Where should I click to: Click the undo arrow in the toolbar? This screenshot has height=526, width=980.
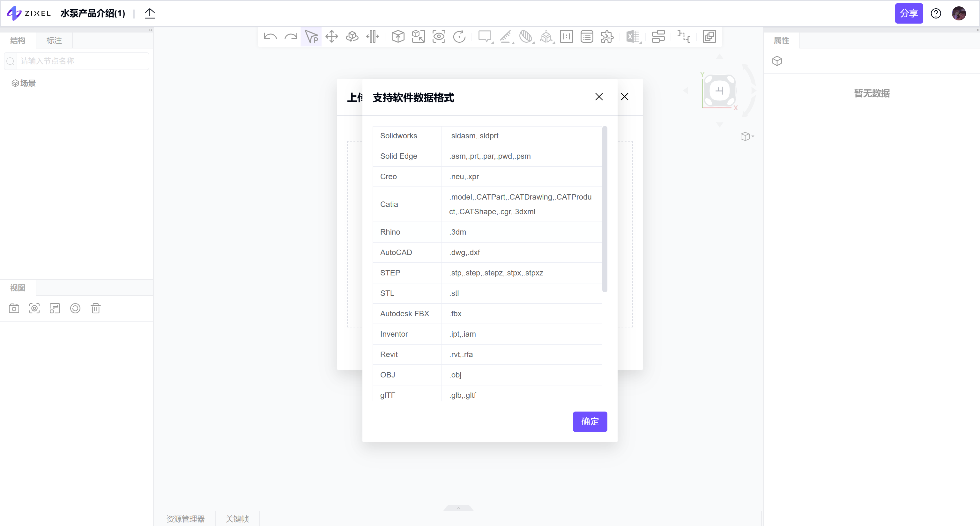coord(270,37)
